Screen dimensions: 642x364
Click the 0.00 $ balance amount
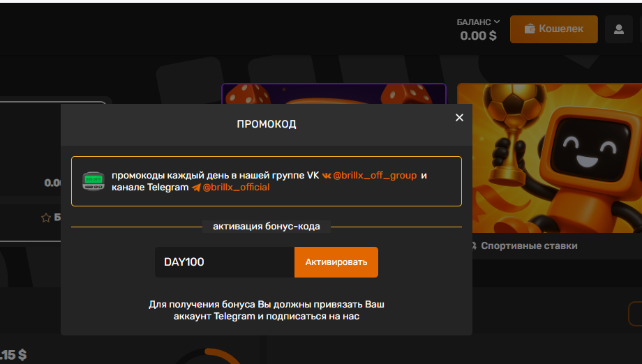pos(478,36)
